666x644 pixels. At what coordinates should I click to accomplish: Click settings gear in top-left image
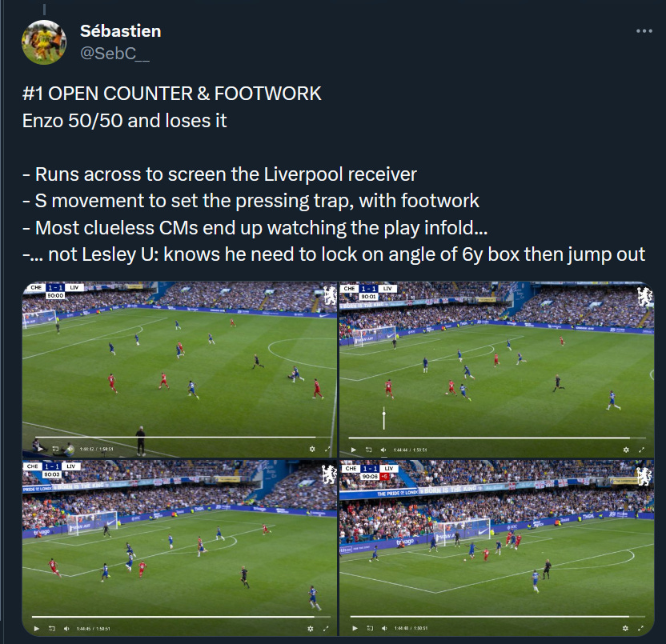point(312,449)
